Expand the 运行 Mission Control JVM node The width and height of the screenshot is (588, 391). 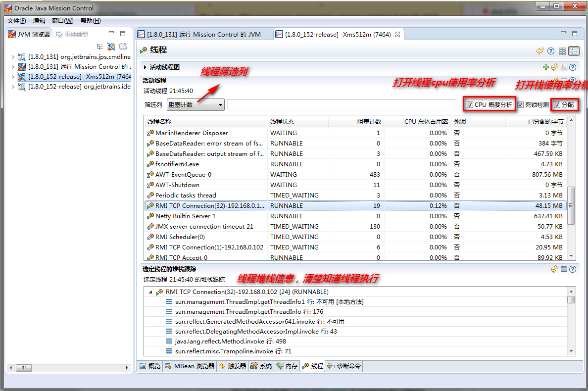(13, 67)
